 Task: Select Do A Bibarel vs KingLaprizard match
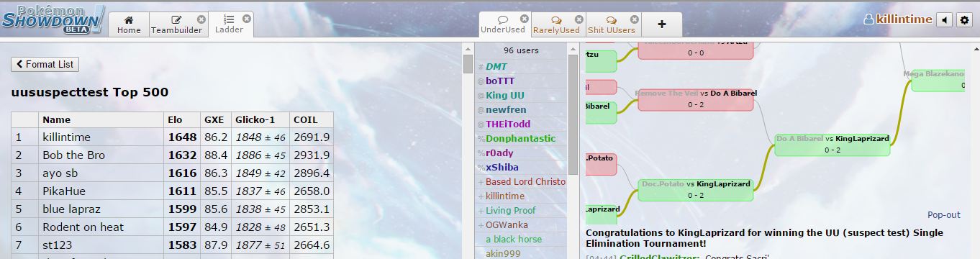832,144
